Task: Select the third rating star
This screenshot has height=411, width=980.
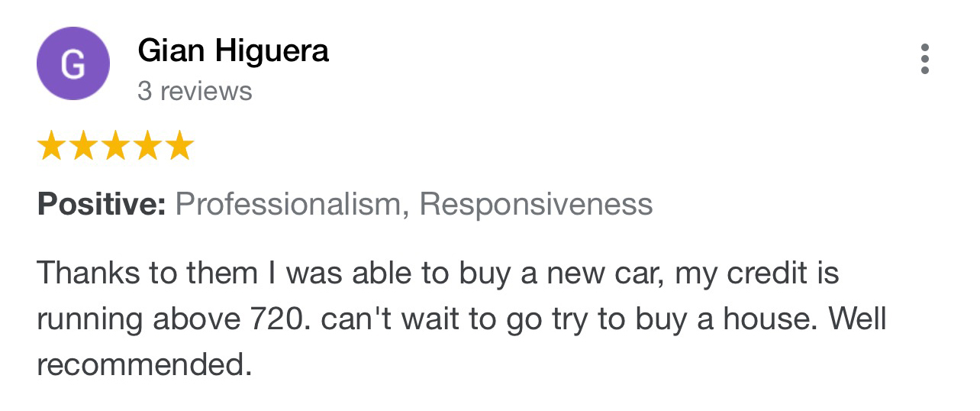Action: (x=115, y=146)
